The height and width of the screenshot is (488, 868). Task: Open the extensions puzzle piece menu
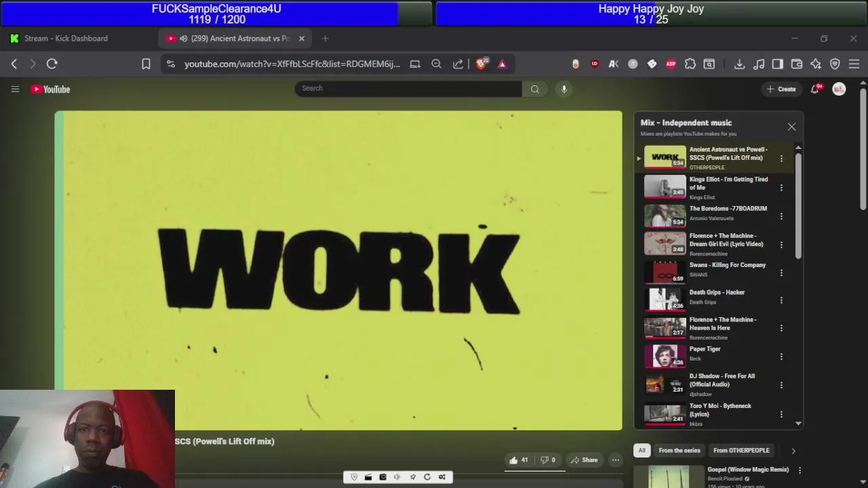(x=690, y=64)
